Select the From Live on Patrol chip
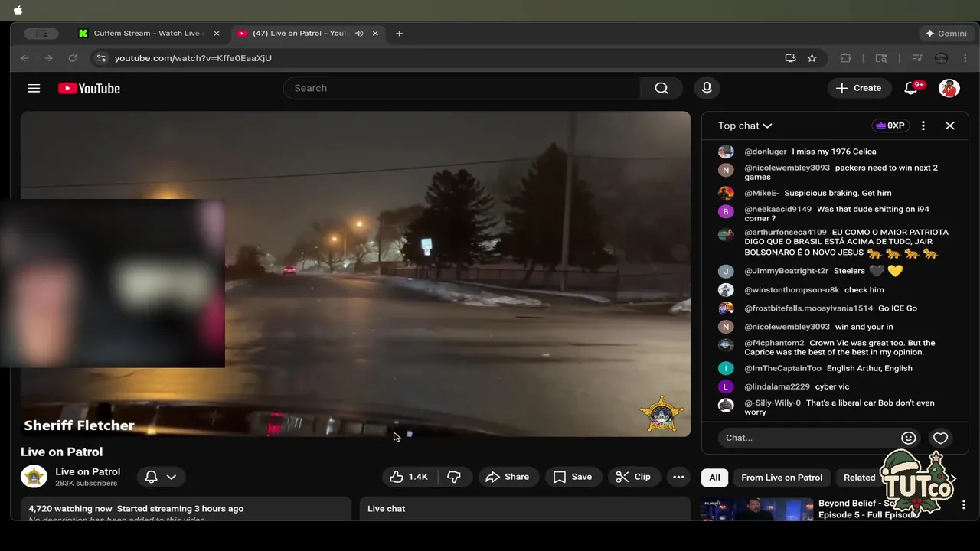 (782, 478)
